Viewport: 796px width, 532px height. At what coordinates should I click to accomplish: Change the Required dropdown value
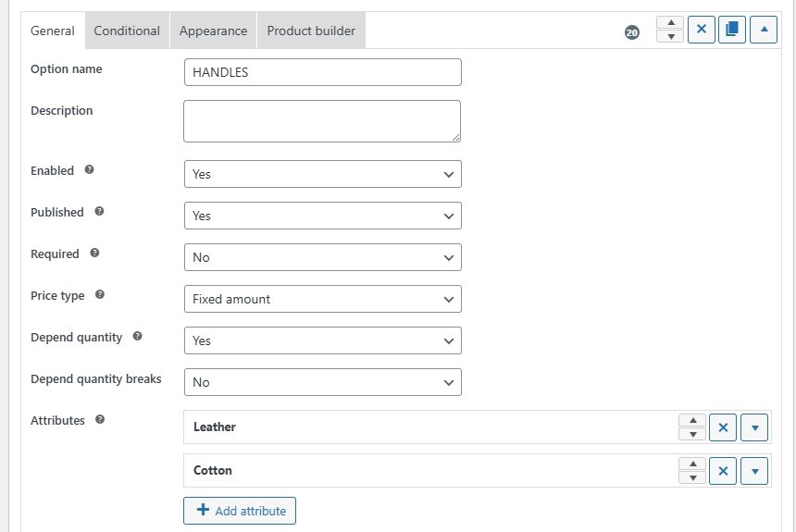pyautogui.click(x=322, y=257)
